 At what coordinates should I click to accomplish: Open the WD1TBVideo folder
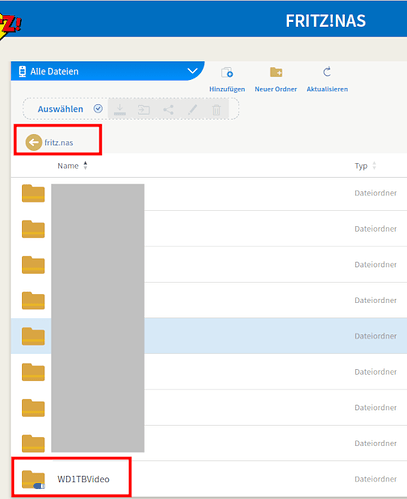(x=83, y=479)
